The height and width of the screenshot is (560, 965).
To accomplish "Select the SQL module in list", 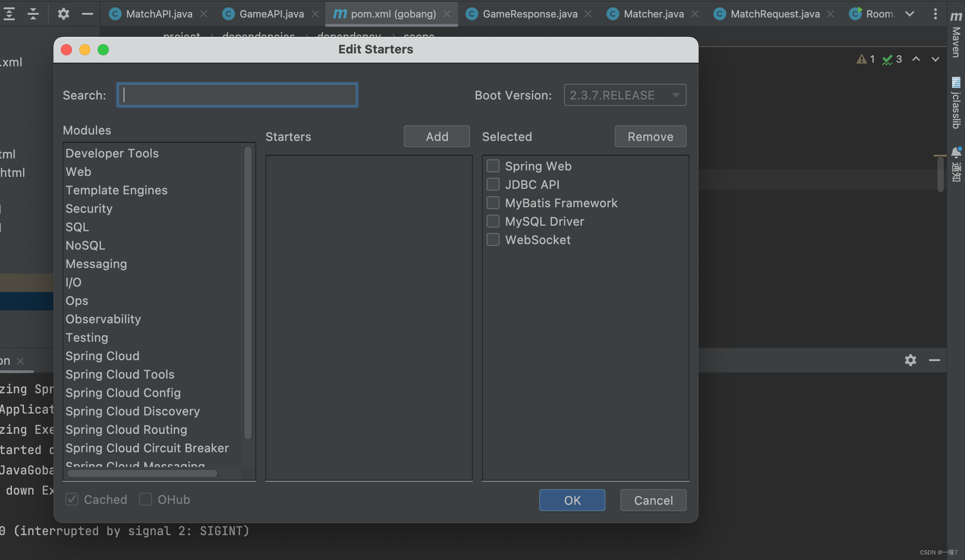I will 76,227.
